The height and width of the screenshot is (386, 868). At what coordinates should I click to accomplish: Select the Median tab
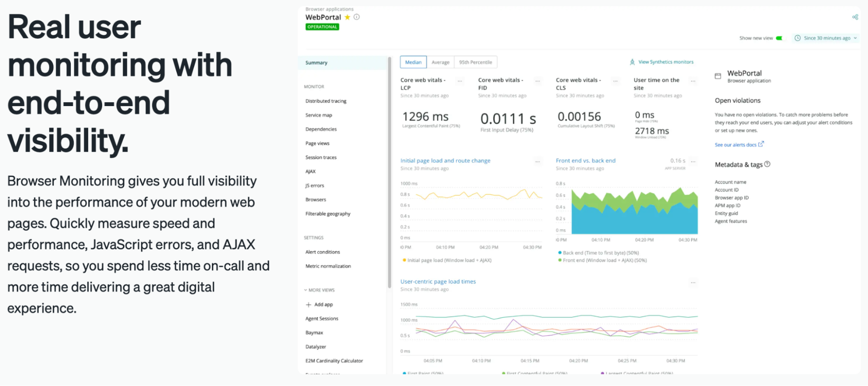pyautogui.click(x=413, y=62)
